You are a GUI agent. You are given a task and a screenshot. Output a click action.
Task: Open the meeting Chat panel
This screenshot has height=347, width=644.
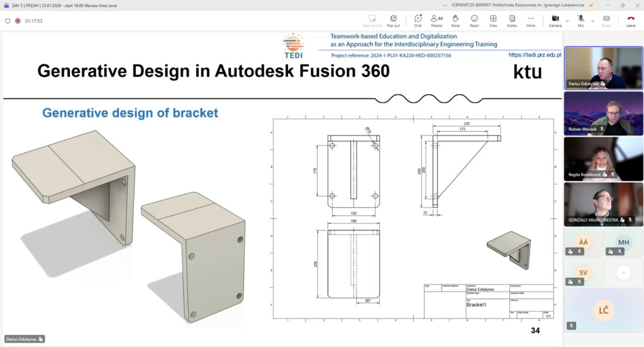[418, 20]
